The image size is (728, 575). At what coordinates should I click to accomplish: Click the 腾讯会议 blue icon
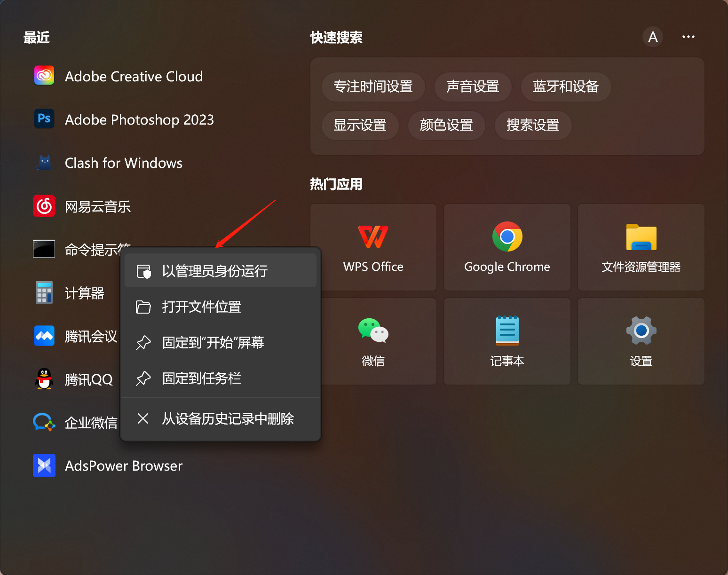[x=44, y=336]
